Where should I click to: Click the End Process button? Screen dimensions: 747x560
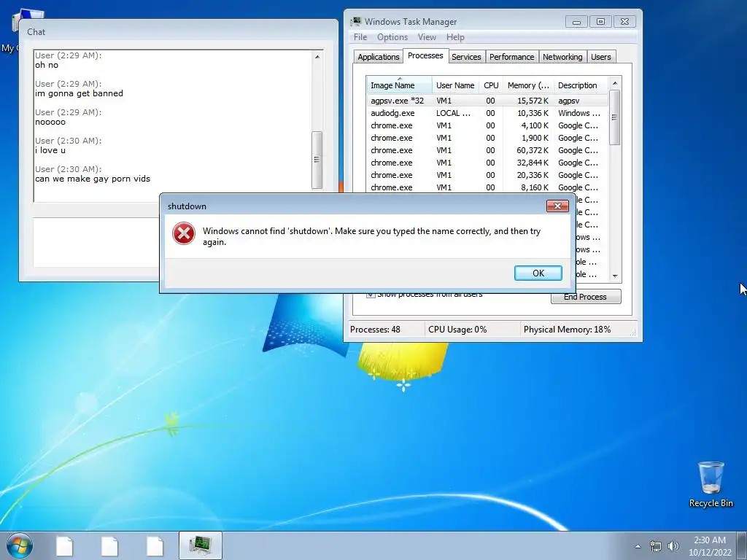(x=586, y=297)
